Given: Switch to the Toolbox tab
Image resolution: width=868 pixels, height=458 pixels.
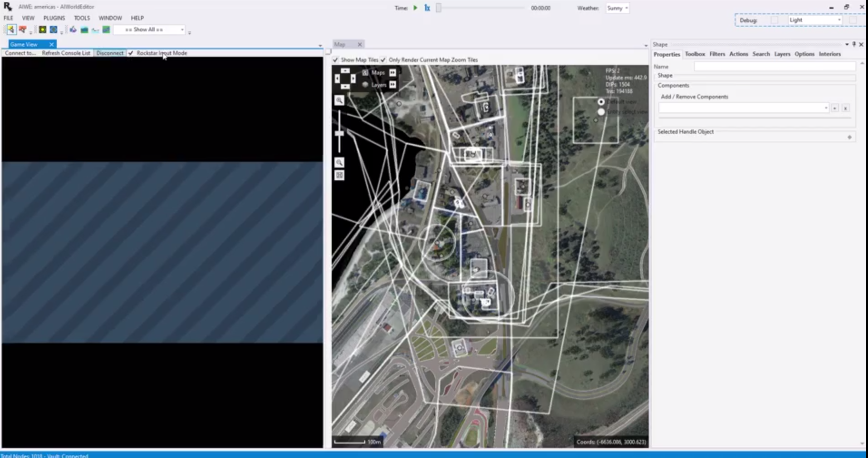Looking at the screenshot, I should pos(695,54).
